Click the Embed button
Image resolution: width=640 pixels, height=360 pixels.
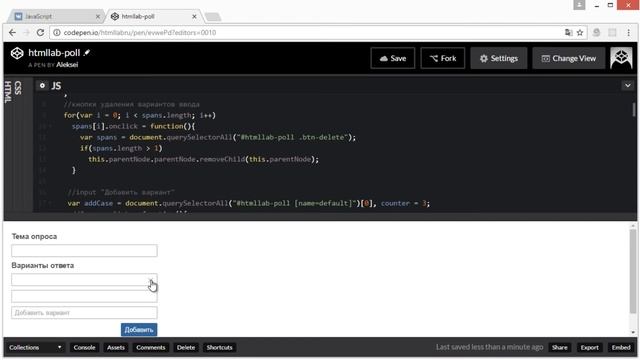621,347
